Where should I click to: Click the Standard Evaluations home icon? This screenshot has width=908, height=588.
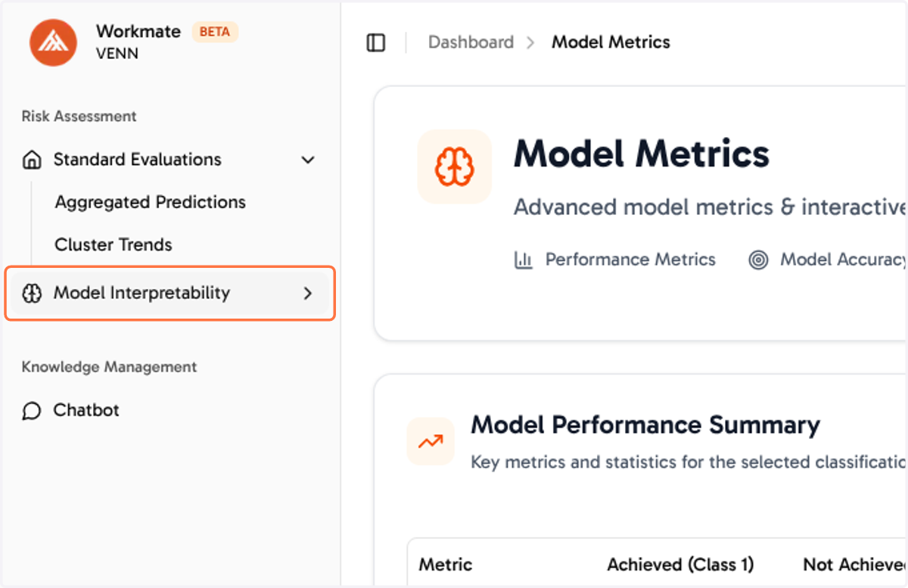click(32, 160)
